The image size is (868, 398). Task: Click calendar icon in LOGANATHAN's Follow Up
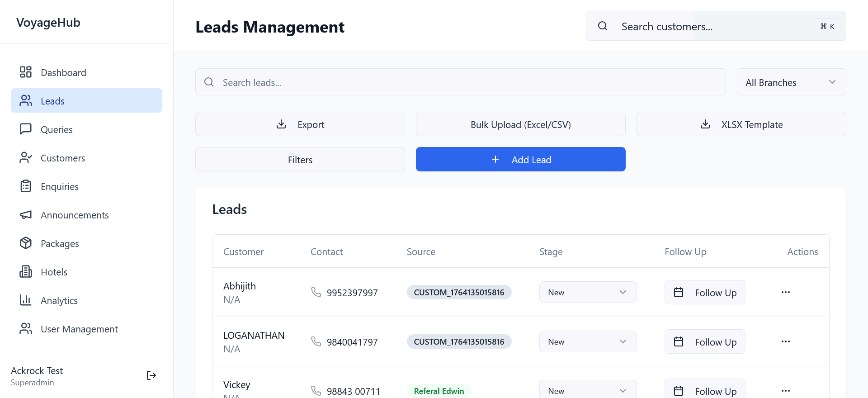tap(679, 341)
